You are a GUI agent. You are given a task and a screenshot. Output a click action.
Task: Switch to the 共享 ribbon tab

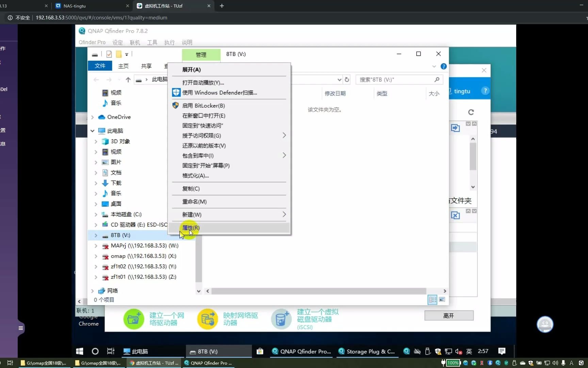pos(146,66)
